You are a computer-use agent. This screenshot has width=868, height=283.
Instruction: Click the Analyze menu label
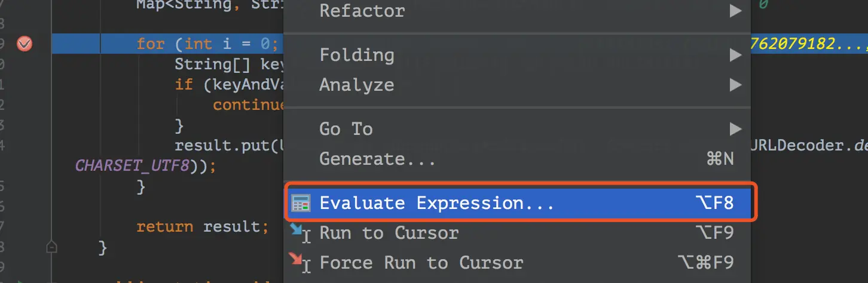pyautogui.click(x=356, y=85)
